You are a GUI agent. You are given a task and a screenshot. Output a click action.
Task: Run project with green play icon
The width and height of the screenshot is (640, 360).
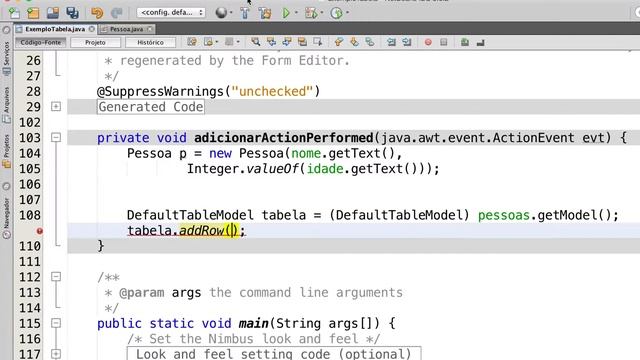tap(286, 13)
